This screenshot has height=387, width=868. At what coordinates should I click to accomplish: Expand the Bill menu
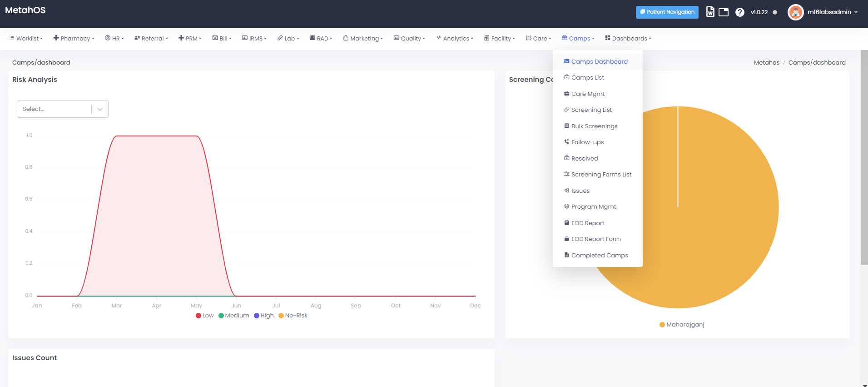tap(222, 38)
